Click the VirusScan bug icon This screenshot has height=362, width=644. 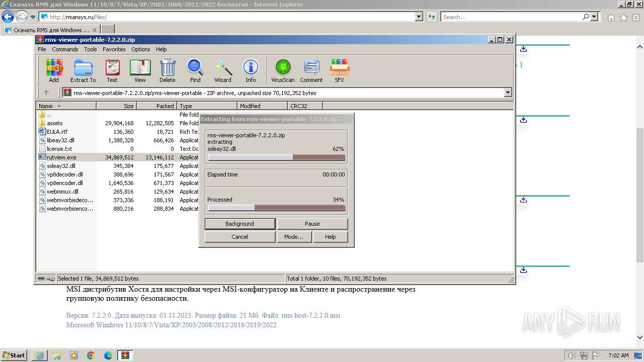tap(283, 70)
